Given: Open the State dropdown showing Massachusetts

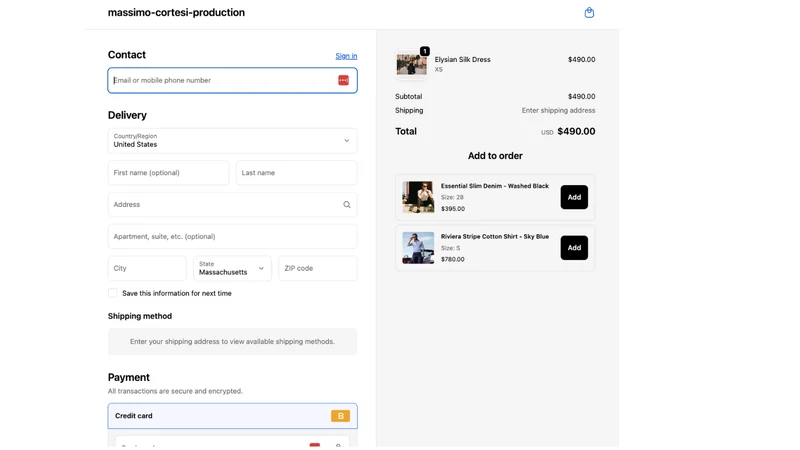Looking at the screenshot, I should tap(232, 268).
